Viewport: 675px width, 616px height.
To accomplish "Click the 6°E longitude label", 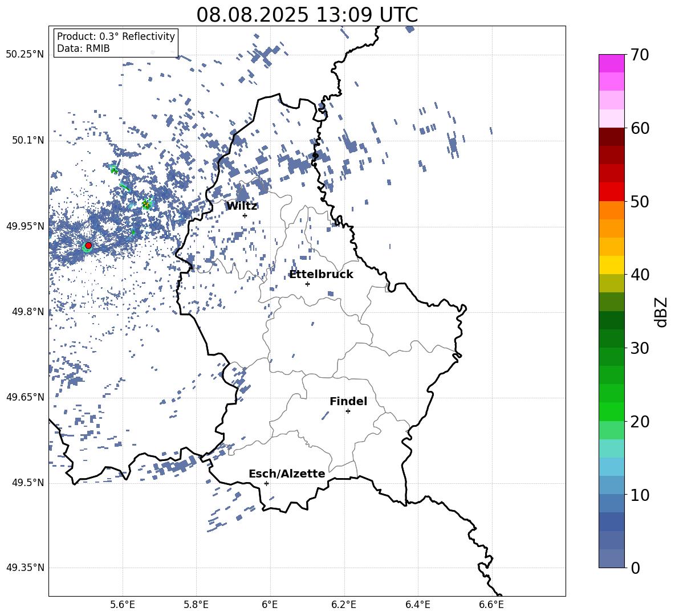I will click(x=270, y=605).
